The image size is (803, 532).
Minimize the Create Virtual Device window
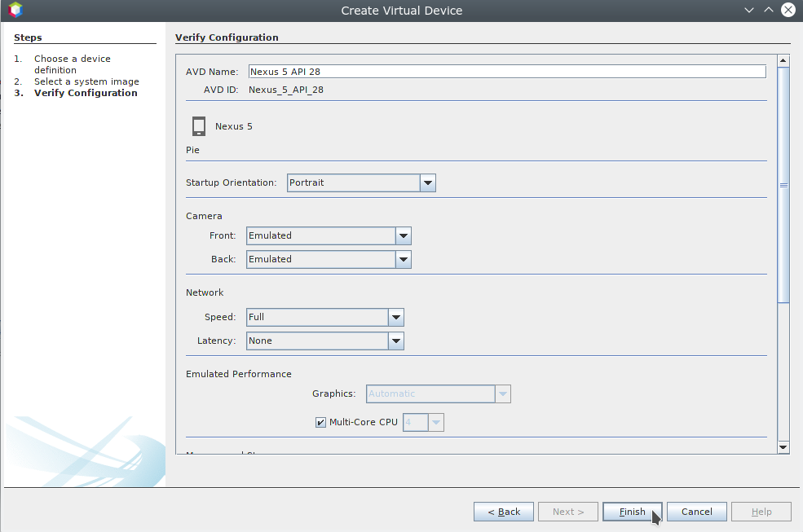pos(749,10)
